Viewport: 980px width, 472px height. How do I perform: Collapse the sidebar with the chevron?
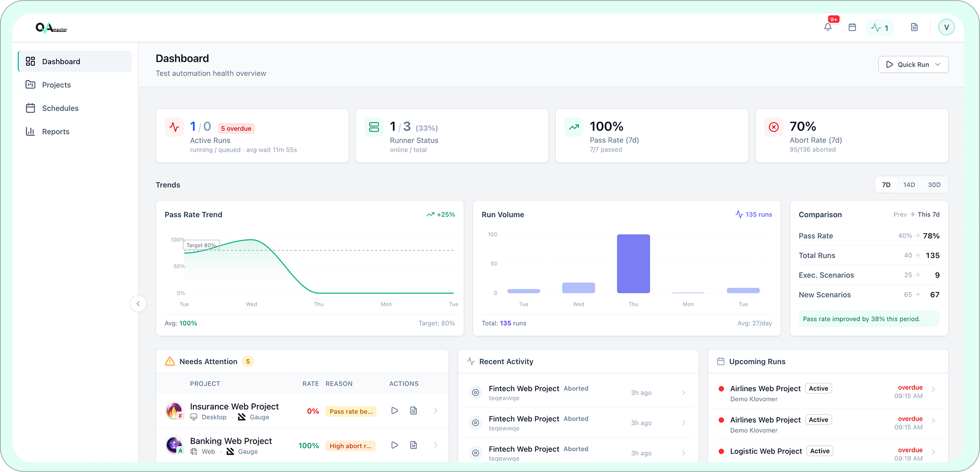[x=138, y=303]
